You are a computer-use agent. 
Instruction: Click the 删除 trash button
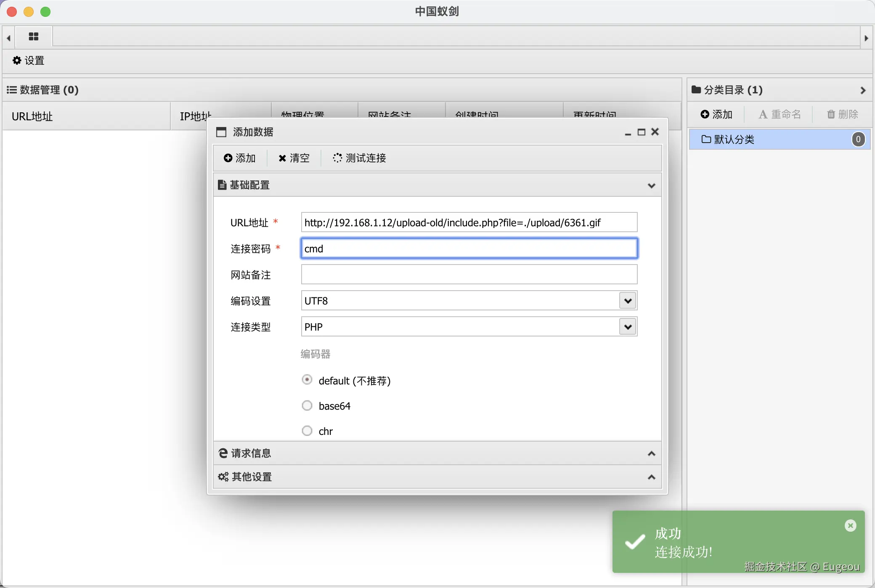(x=843, y=114)
